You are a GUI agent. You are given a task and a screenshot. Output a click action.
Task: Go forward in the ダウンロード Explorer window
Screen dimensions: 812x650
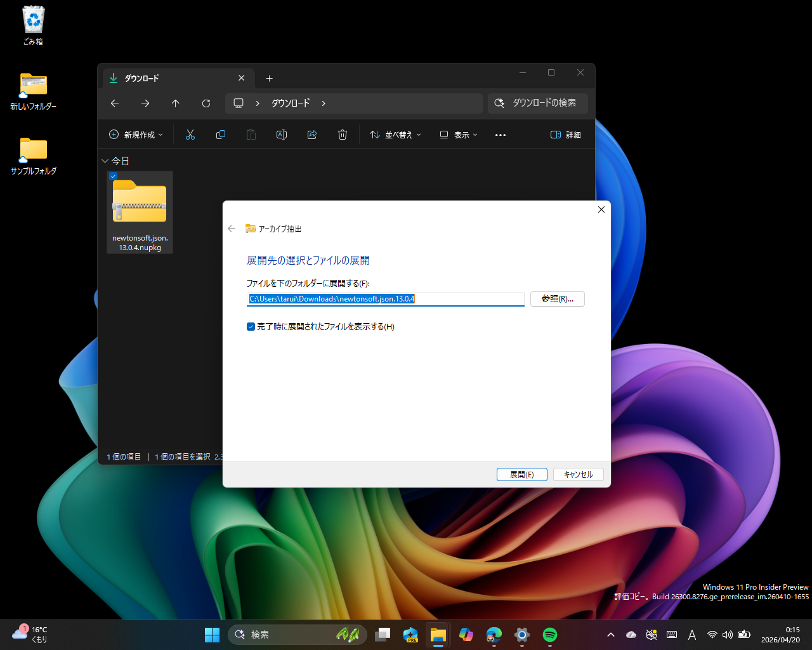(145, 103)
